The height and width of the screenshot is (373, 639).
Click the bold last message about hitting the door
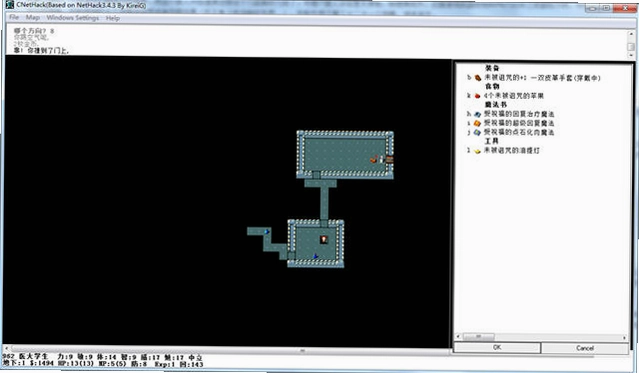tap(41, 51)
